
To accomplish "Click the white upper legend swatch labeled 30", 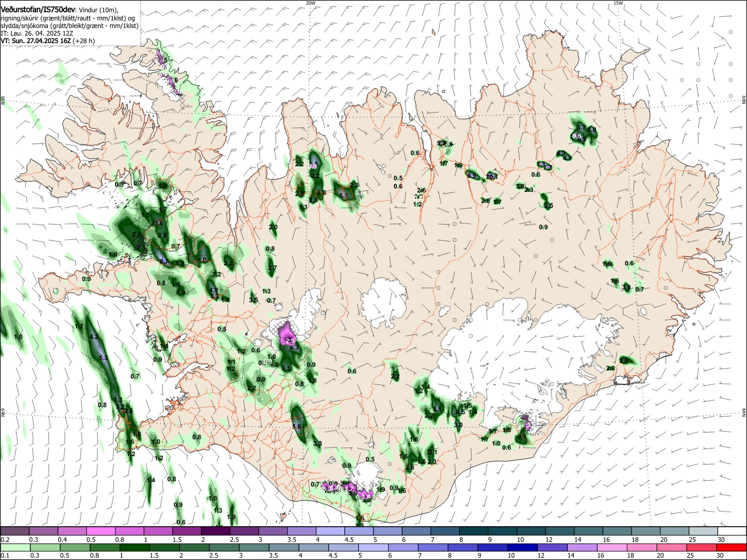I will tap(732, 531).
